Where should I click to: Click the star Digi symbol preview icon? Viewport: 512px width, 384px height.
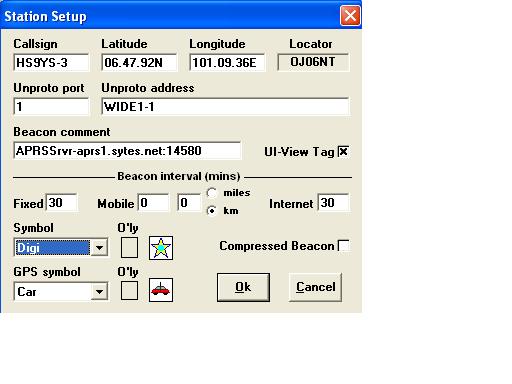coord(161,248)
